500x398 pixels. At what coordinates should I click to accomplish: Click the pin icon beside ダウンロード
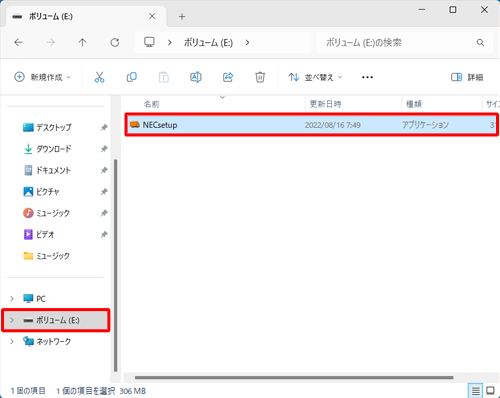click(x=104, y=149)
